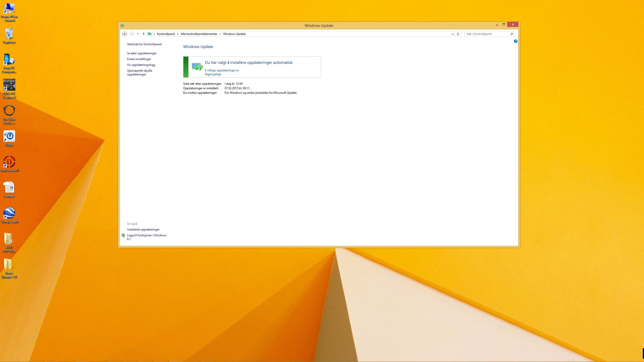Open 6 viktige oppdateringer er tilgjengelige

[x=222, y=72]
